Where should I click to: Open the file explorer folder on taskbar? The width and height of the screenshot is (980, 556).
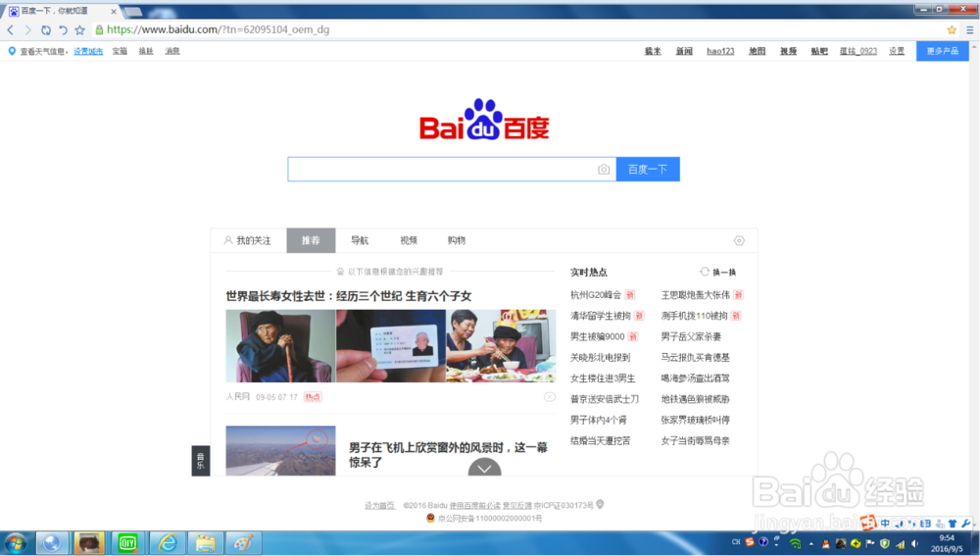coord(205,543)
